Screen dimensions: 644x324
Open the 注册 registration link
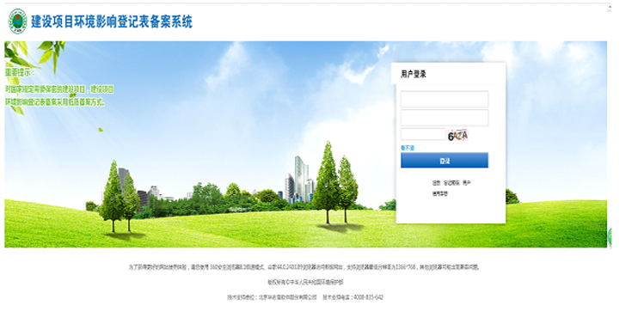pos(436,183)
